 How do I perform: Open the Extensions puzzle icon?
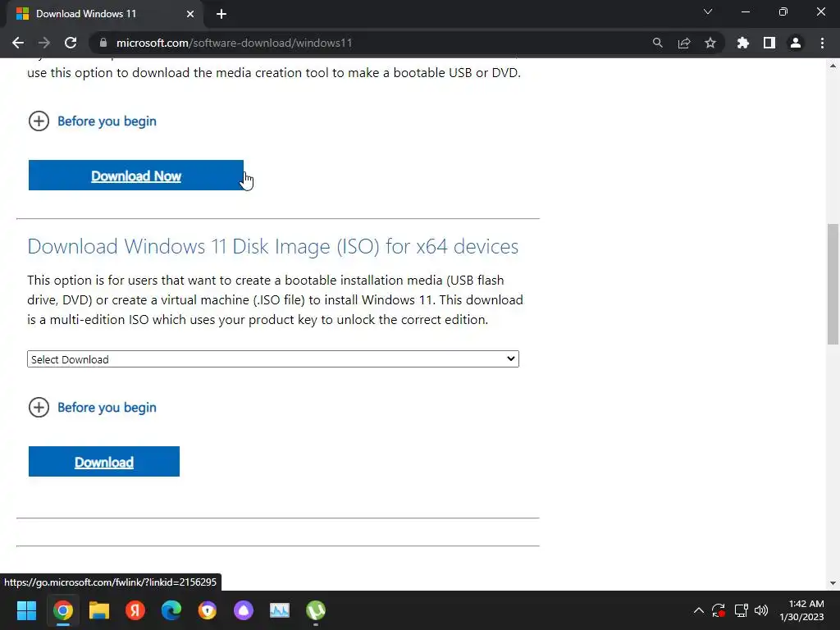tap(743, 43)
